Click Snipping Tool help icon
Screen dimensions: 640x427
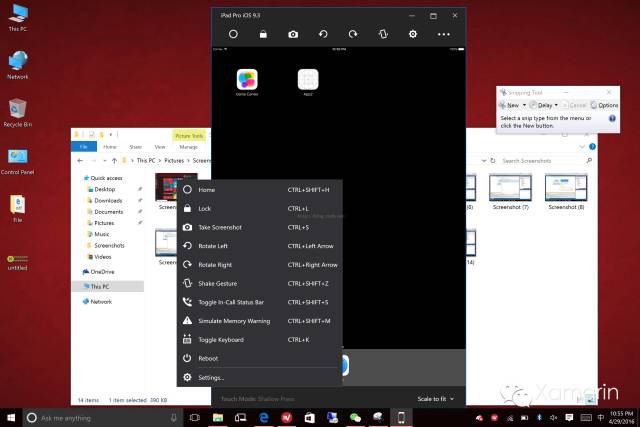[612, 119]
